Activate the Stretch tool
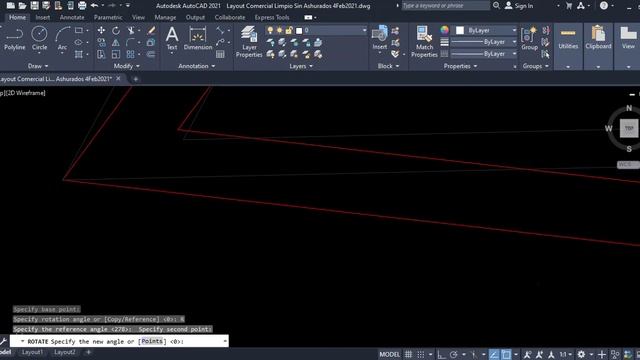Viewport: 640px width, 360px height. pos(101,54)
